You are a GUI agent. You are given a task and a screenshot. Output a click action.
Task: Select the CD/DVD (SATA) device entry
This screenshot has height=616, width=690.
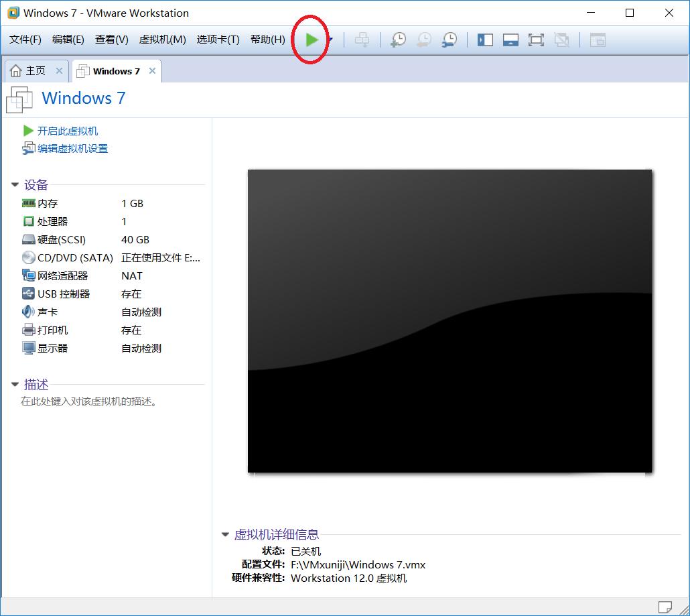(75, 257)
